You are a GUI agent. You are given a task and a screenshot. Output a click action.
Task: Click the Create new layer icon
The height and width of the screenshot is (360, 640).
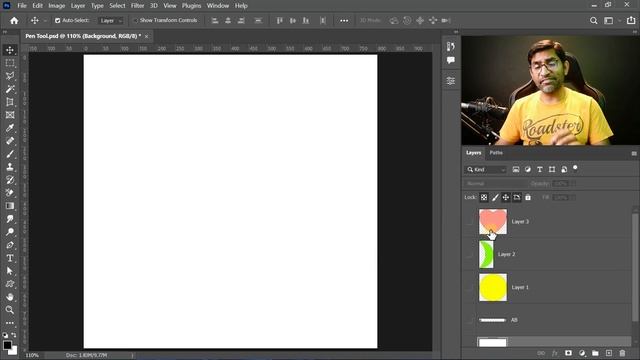click(609, 353)
